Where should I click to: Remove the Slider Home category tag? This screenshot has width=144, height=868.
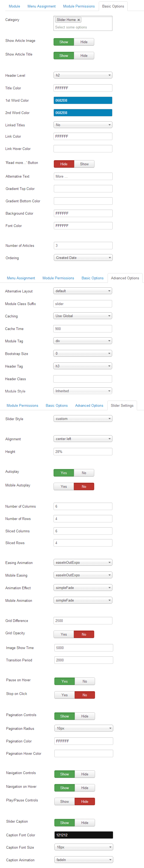[x=78, y=20]
